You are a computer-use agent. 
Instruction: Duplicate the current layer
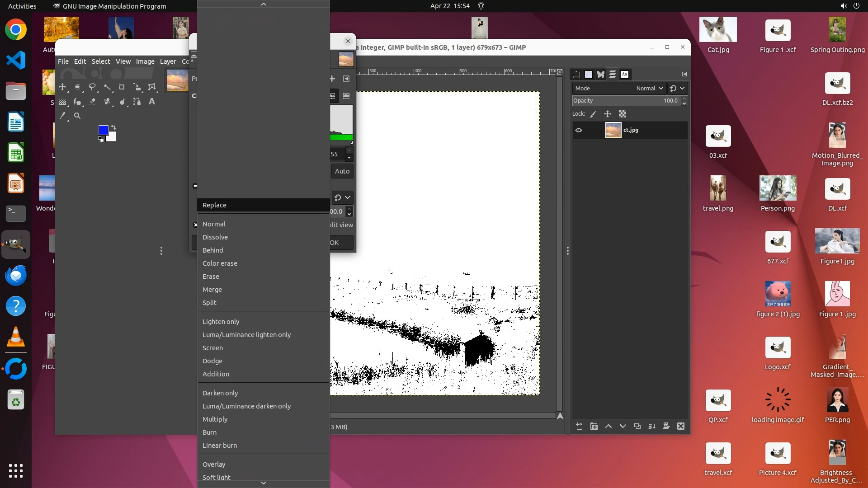pyautogui.click(x=637, y=426)
